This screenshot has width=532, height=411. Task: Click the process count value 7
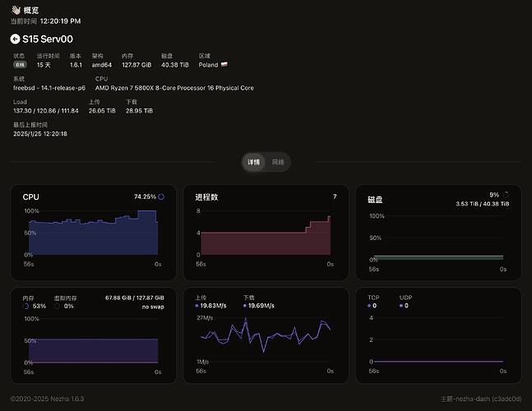click(335, 196)
